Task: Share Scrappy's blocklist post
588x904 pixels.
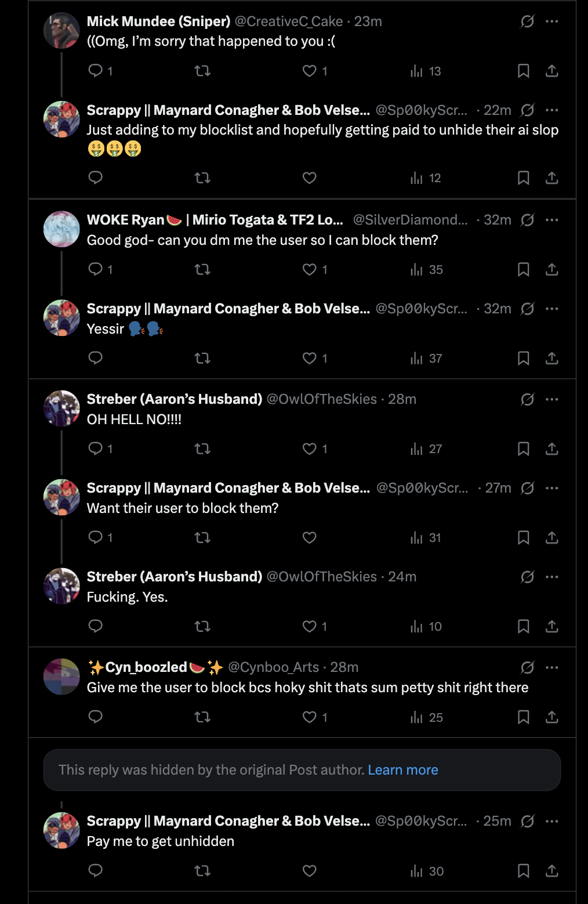Action: coord(552,178)
